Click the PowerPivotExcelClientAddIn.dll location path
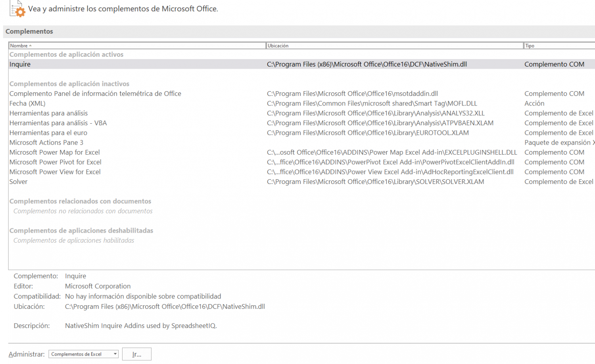 click(x=391, y=162)
